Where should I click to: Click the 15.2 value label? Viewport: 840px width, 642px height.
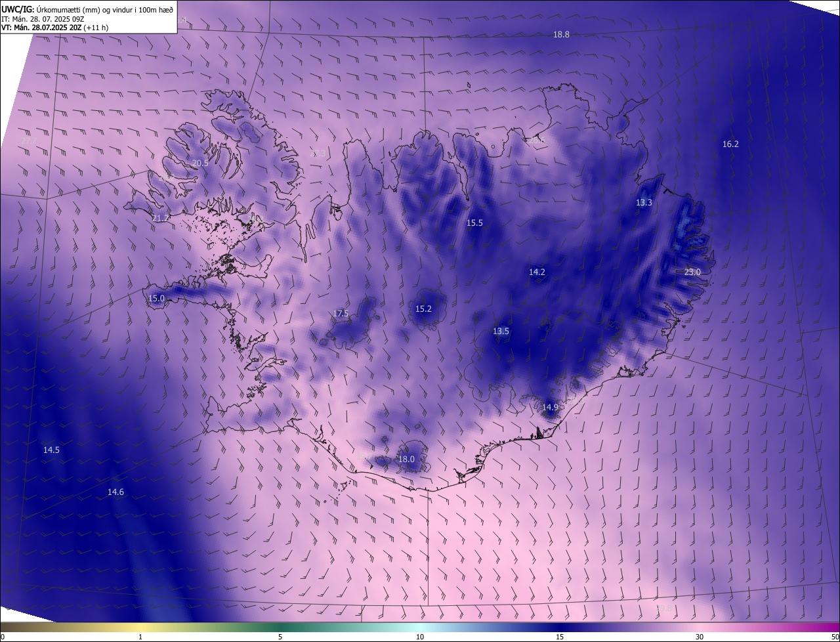point(423,309)
